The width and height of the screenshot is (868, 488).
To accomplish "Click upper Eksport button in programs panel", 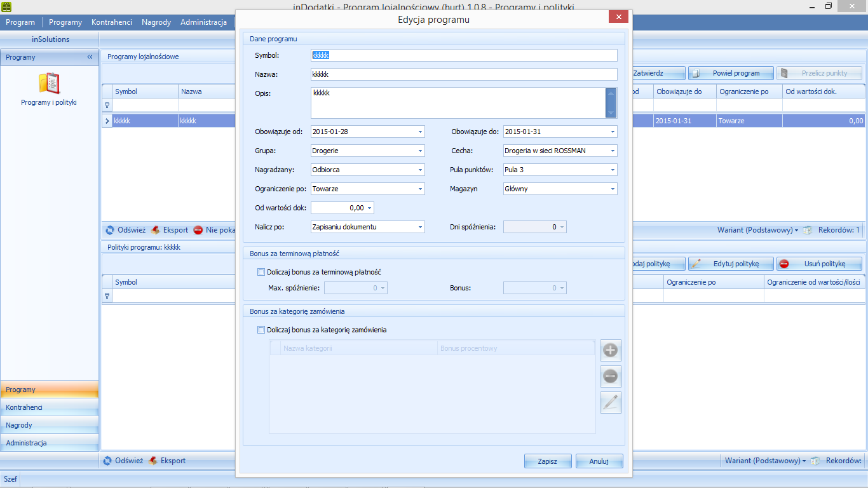I will 170,230.
